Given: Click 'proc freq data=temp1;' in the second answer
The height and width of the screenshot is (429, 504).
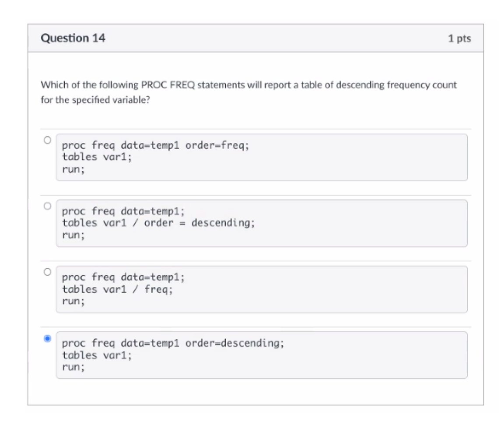Looking at the screenshot, I should click(123, 211).
